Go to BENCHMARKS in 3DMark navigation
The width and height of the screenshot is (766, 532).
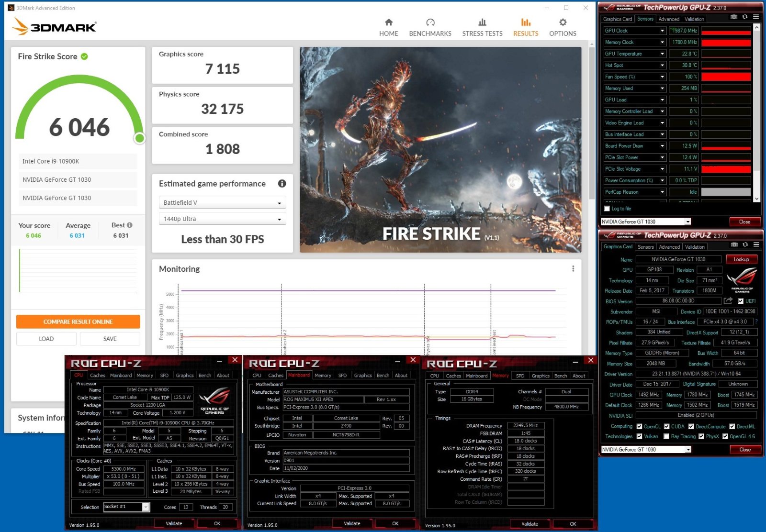(x=430, y=28)
